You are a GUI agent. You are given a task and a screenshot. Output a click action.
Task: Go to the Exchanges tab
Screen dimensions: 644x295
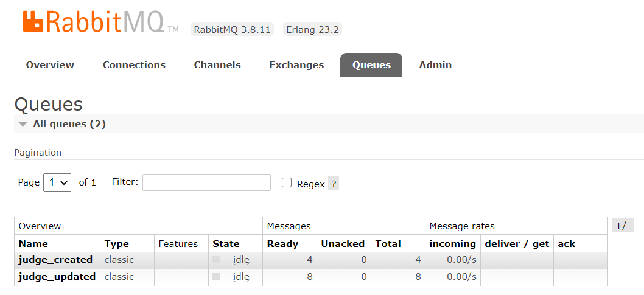[x=296, y=65]
